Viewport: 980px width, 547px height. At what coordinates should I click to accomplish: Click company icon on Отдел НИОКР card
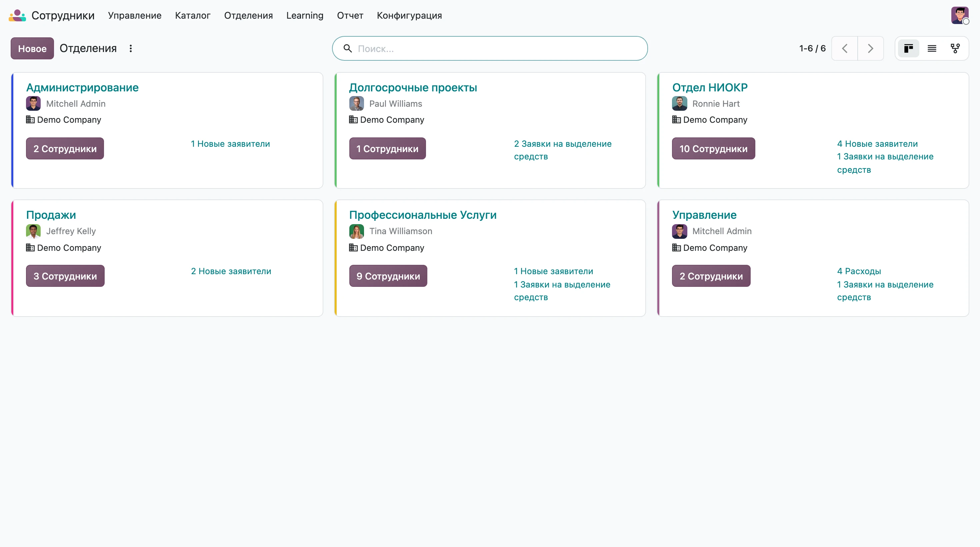tap(676, 119)
